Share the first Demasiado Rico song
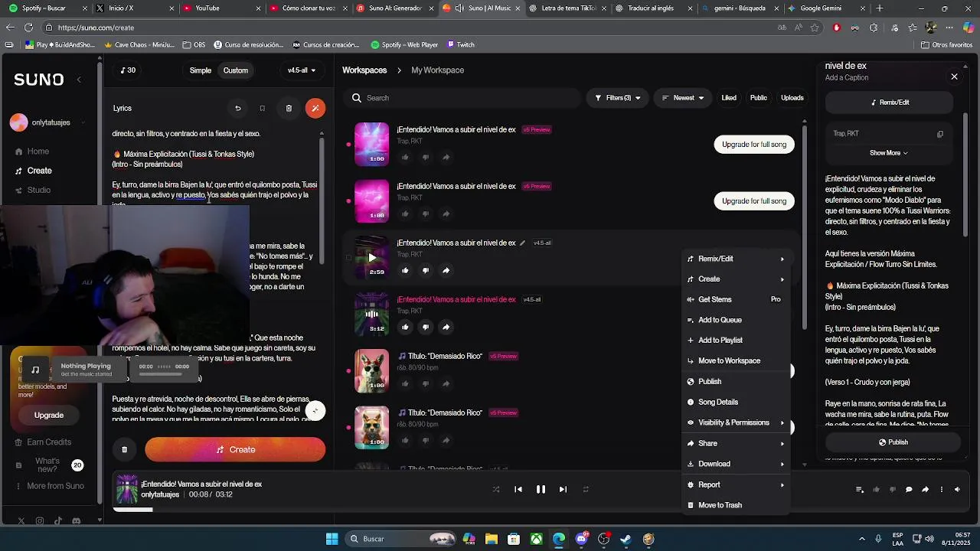Viewport: 980px width, 551px height. (446, 384)
